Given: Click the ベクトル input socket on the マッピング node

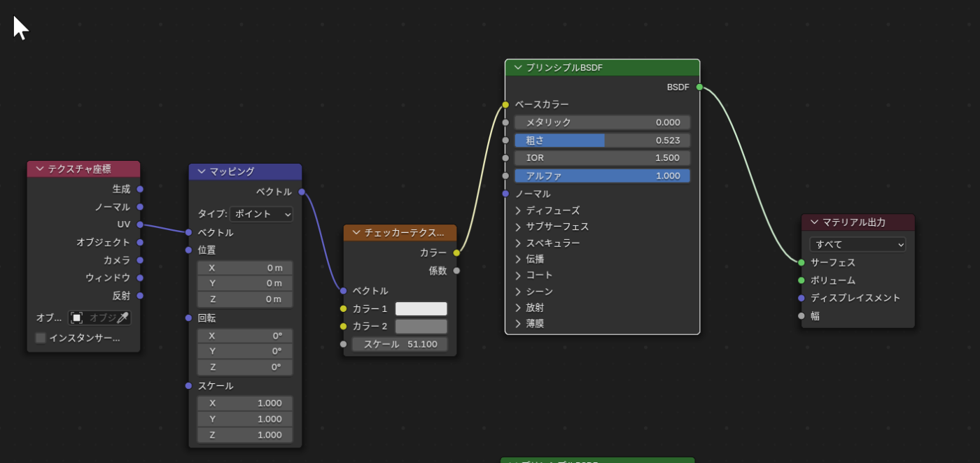Looking at the screenshot, I should pos(188,232).
